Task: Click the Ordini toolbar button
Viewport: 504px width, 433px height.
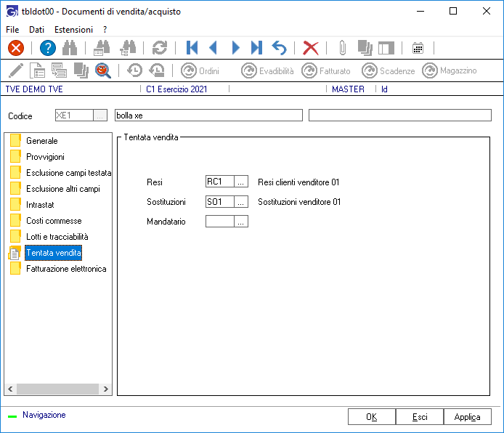Action: [x=200, y=70]
